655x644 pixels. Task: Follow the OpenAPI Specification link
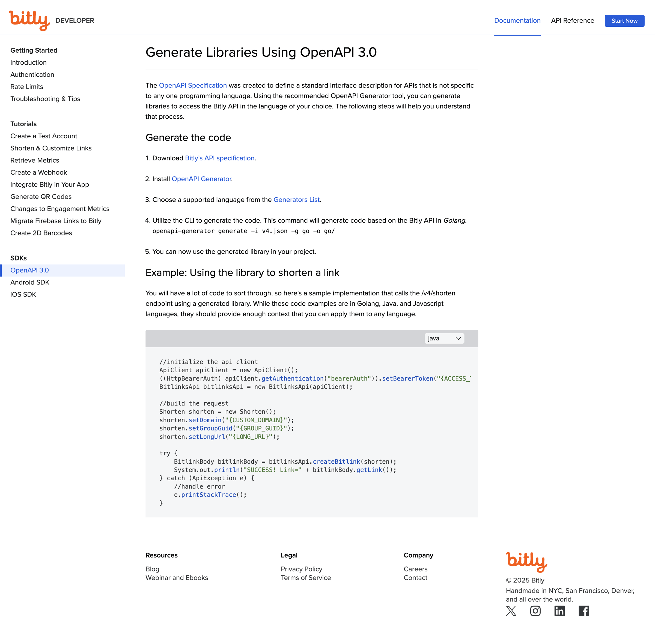pos(193,86)
